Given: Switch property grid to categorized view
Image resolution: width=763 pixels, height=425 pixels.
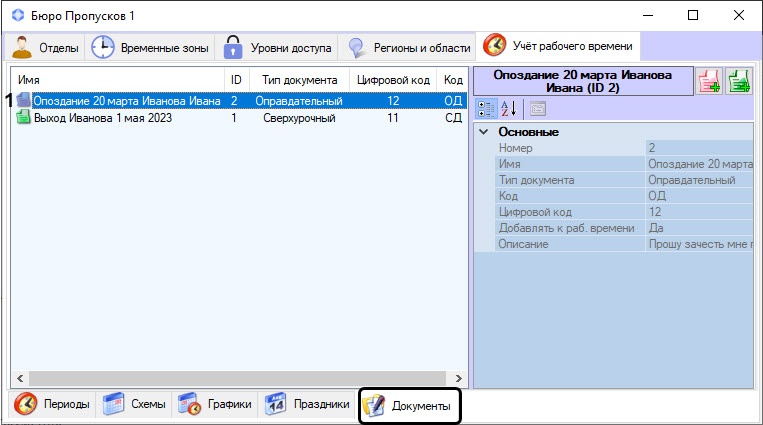Looking at the screenshot, I should (486, 108).
